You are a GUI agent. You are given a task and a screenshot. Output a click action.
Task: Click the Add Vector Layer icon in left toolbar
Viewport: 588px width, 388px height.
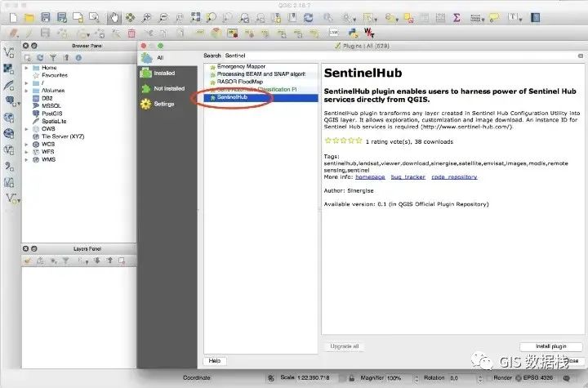tap(9, 52)
